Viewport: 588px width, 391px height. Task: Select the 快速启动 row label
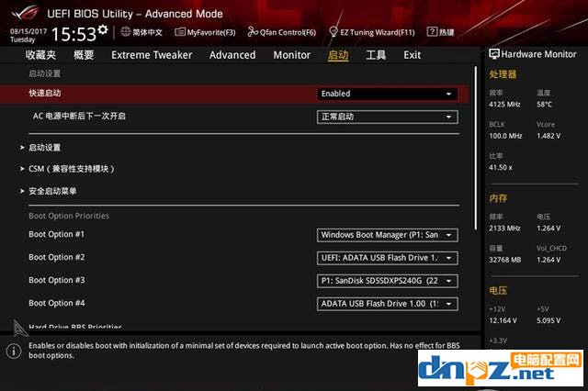[x=45, y=93]
